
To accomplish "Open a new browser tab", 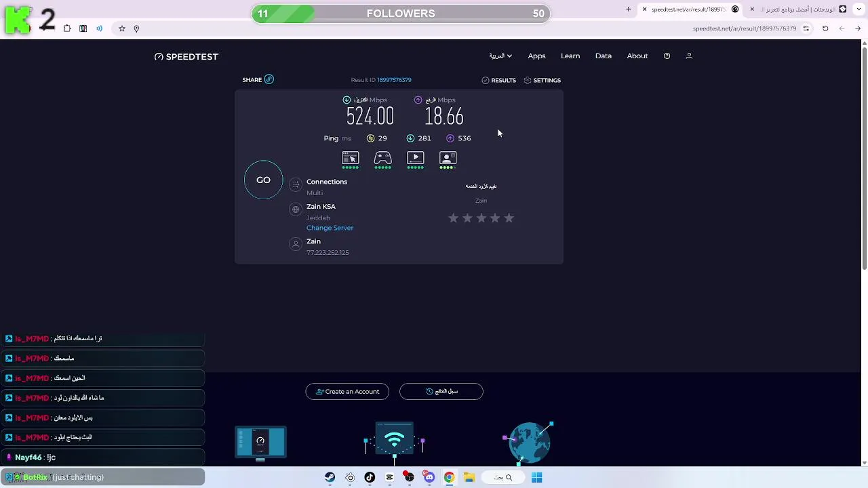I will point(628,9).
